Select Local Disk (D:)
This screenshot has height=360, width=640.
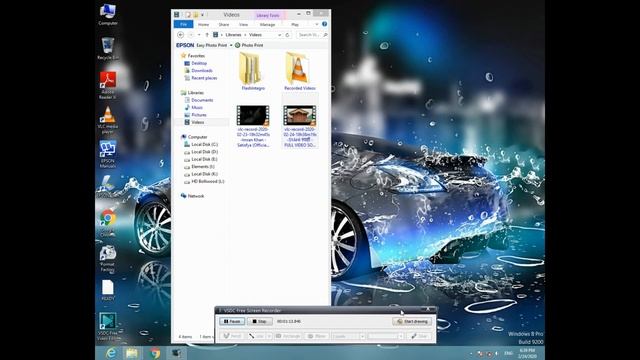(204, 152)
